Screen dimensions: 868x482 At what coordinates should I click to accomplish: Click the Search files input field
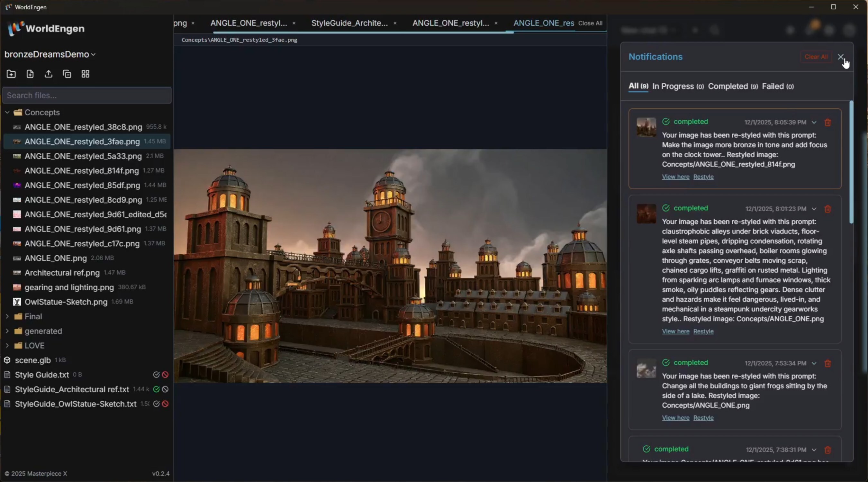point(87,95)
